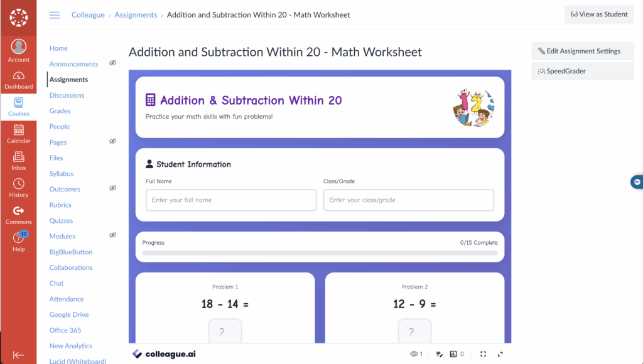Toggle the course navigation hamburger menu
643x364 pixels.
pyautogui.click(x=55, y=15)
